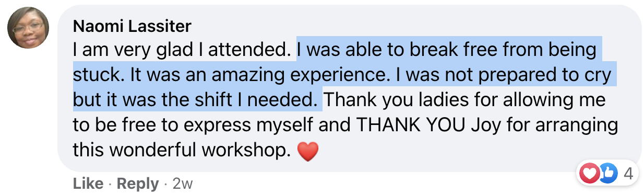This screenshot has width=644, height=194.
Task: Open Naomi Lassiter's profile picture
Action: 28,27
